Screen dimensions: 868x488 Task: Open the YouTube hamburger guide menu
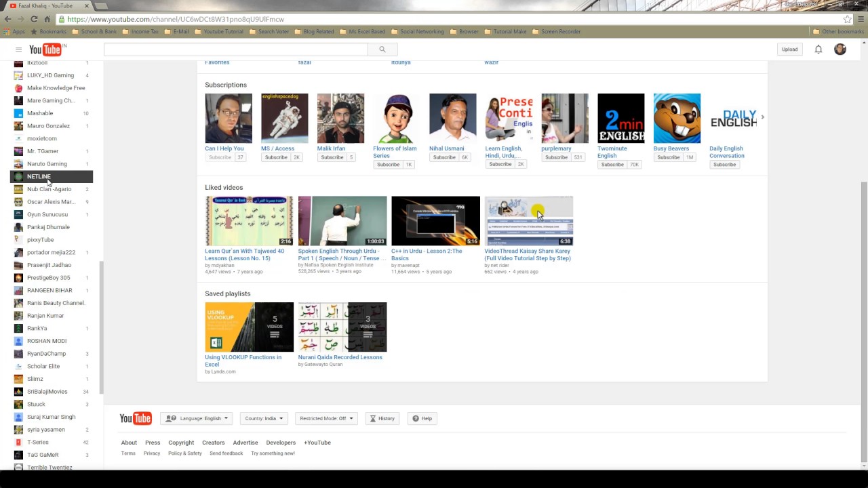18,49
